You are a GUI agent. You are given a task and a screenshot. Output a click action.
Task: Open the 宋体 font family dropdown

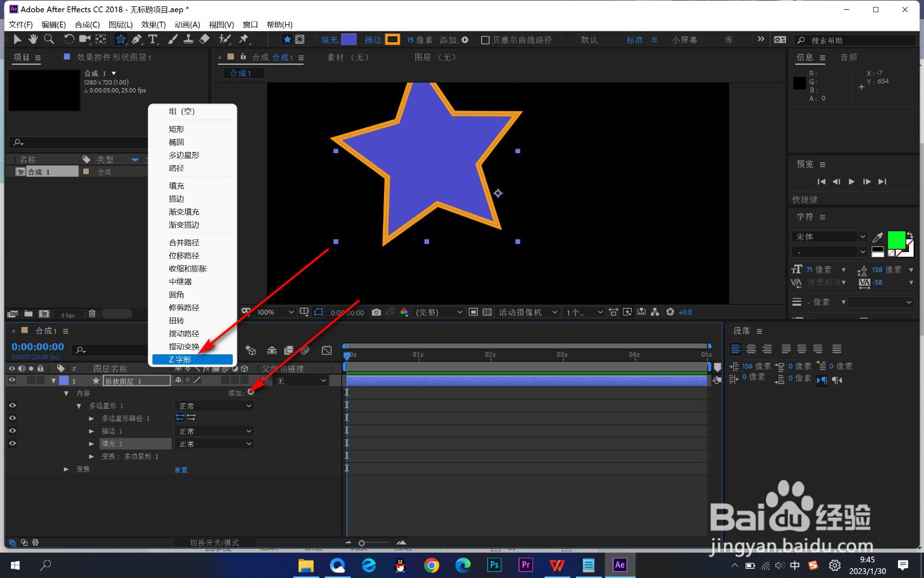(829, 236)
